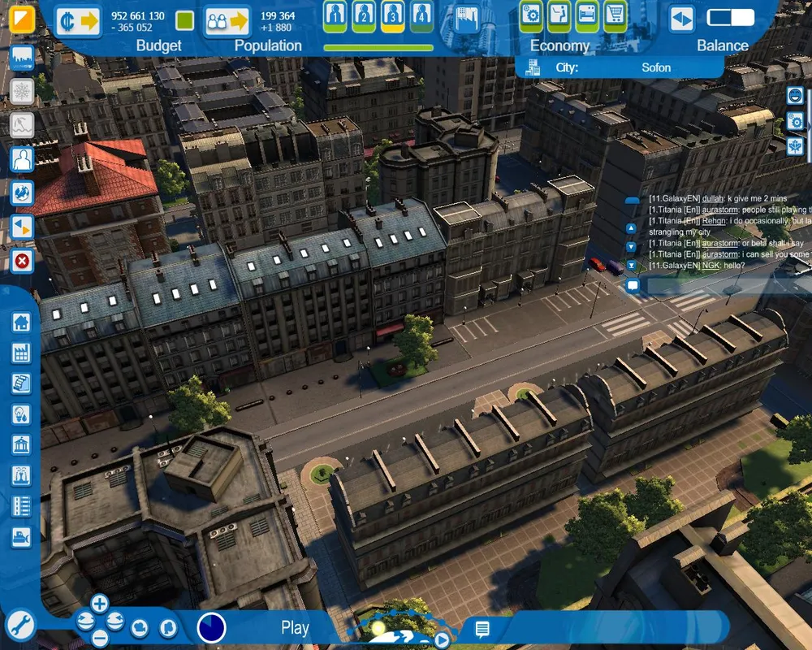Open the leisure fountain menu

(21, 475)
